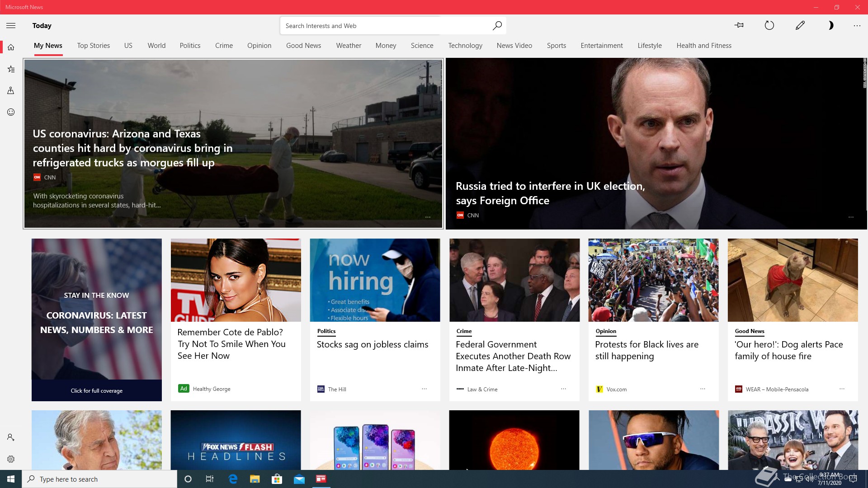Open the News Video tab
Image resolution: width=868 pixels, height=488 pixels.
(x=514, y=46)
